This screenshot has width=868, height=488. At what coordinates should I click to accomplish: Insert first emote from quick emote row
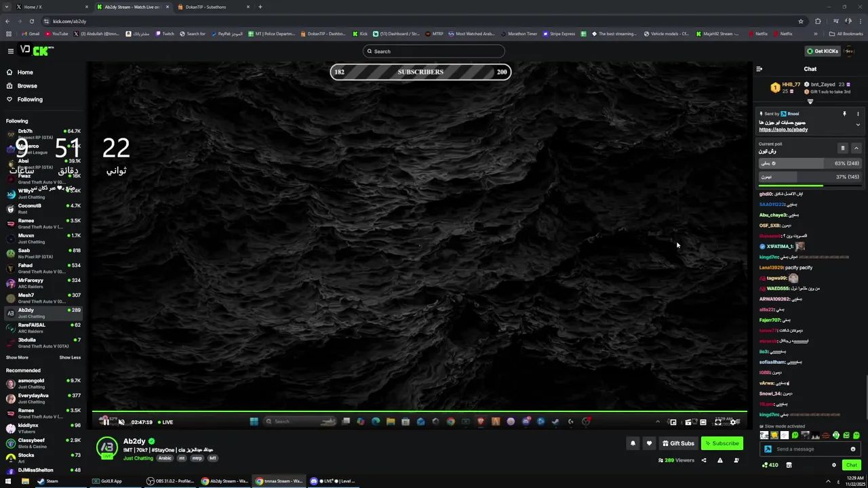pyautogui.click(x=764, y=436)
